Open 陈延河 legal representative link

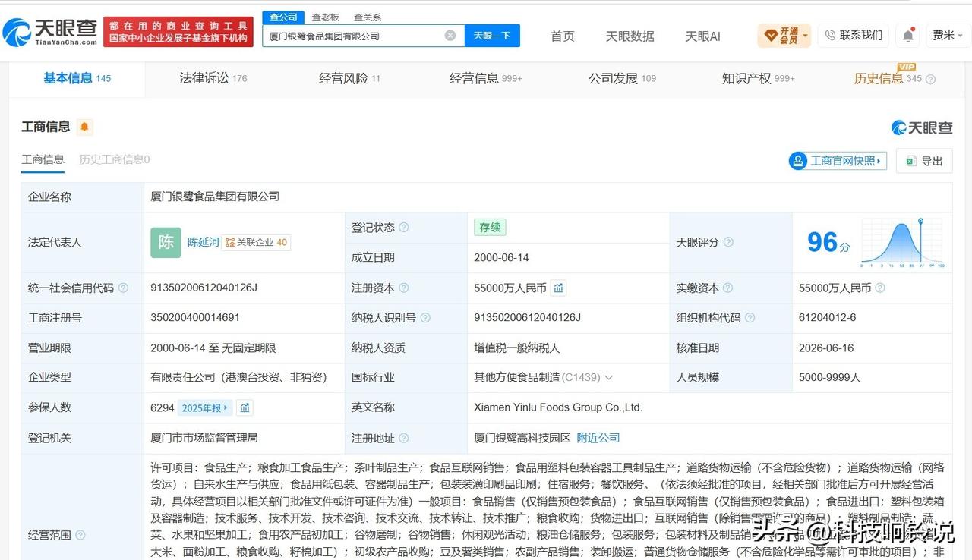[204, 242]
